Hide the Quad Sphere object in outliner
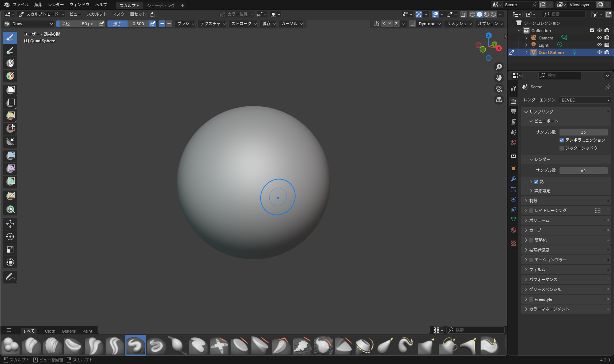Image resolution: width=614 pixels, height=364 pixels. tap(599, 52)
